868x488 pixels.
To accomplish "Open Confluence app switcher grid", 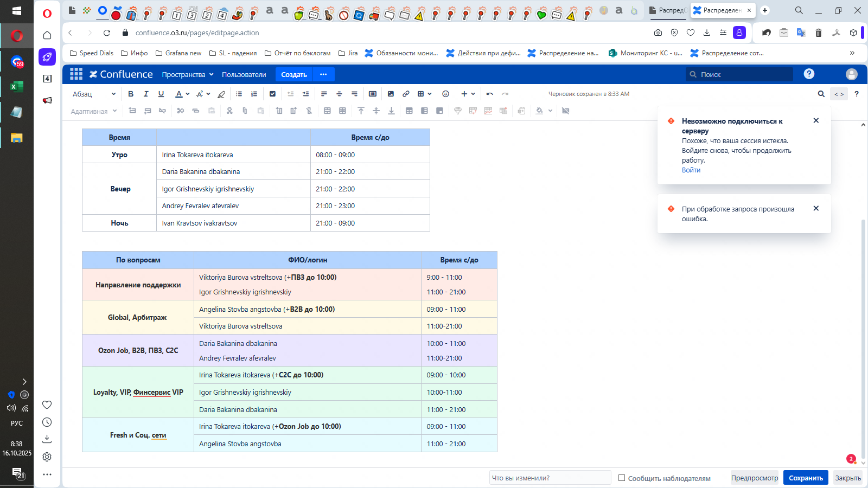I will 76,74.
